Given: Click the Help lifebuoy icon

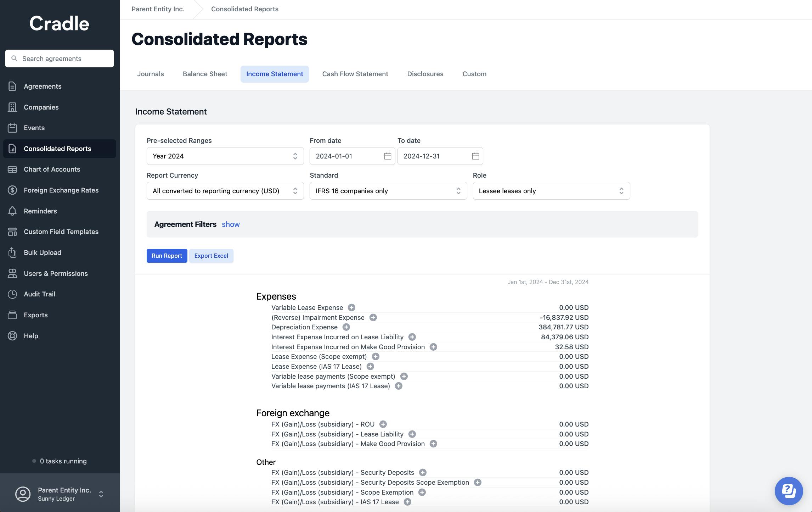Looking at the screenshot, I should pyautogui.click(x=12, y=336).
